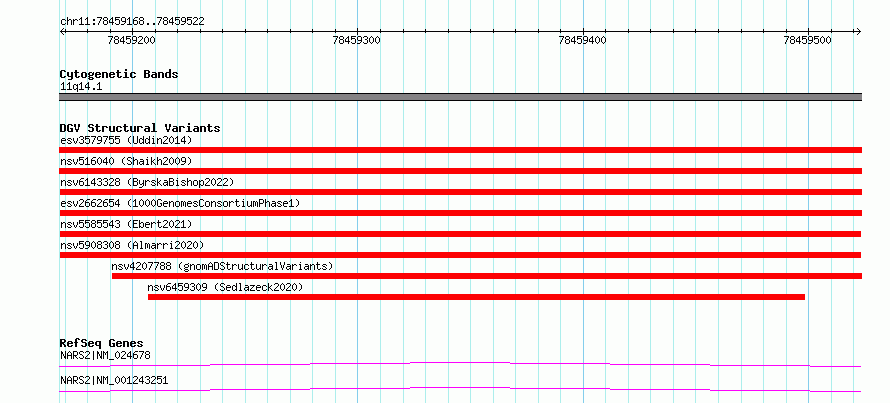Click the esv2662654 1000GenomesConsortiumPhase1 variant bar
This screenshot has width=890, height=403.
click(460, 213)
